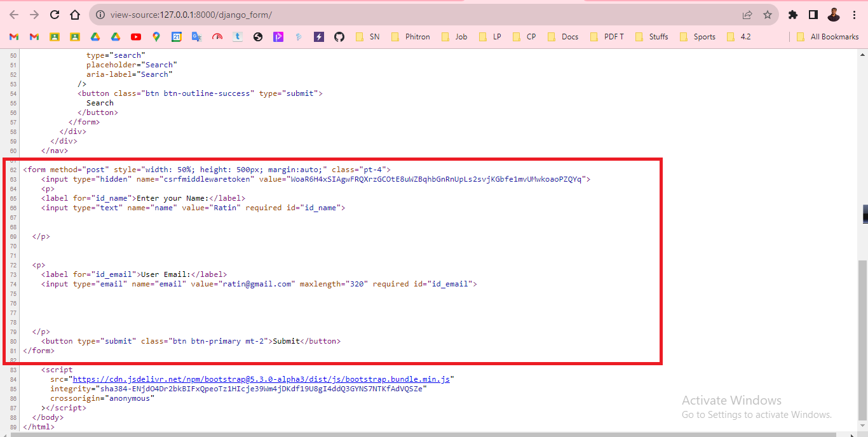This screenshot has height=437, width=868.
Task: Click the 'Enter your Name:' label text
Action: [x=173, y=198]
